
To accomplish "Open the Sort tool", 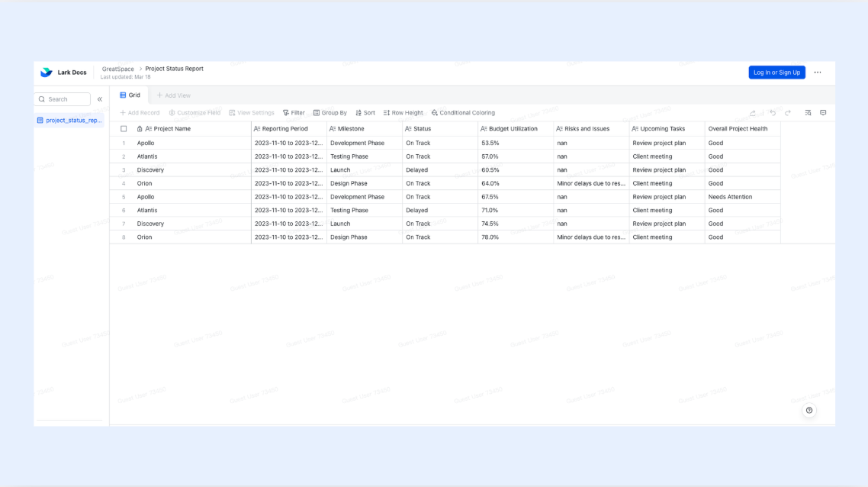I will [x=365, y=113].
